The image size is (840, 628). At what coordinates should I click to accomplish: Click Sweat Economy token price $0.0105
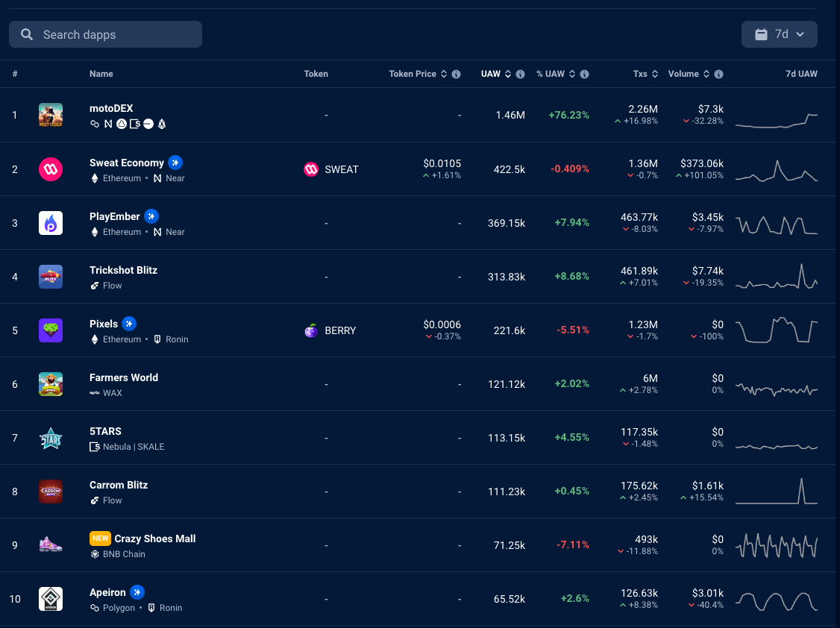pos(442,163)
